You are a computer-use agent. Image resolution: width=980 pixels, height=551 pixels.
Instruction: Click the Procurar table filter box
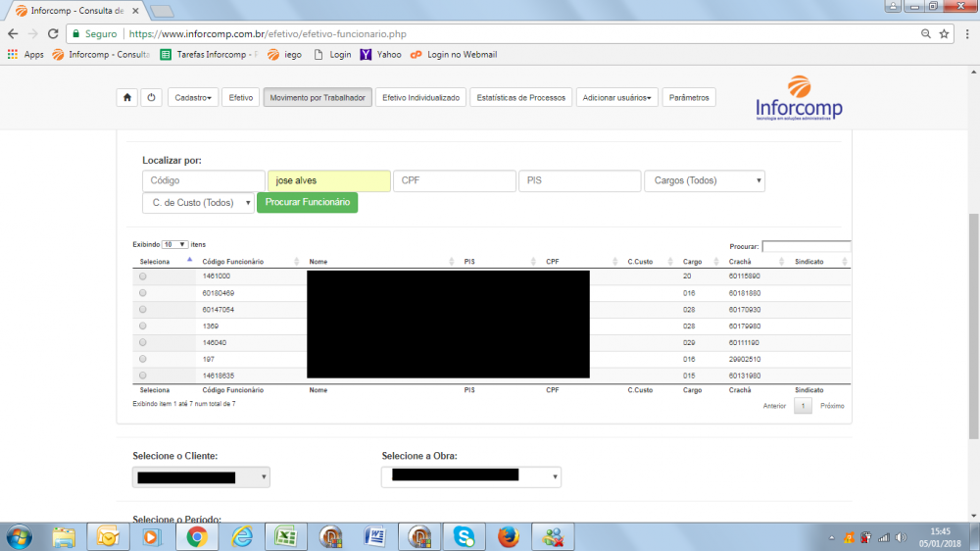(x=807, y=246)
